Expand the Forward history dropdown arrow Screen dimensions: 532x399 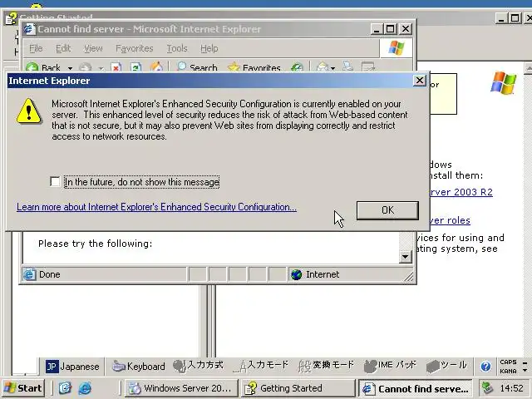coord(101,68)
